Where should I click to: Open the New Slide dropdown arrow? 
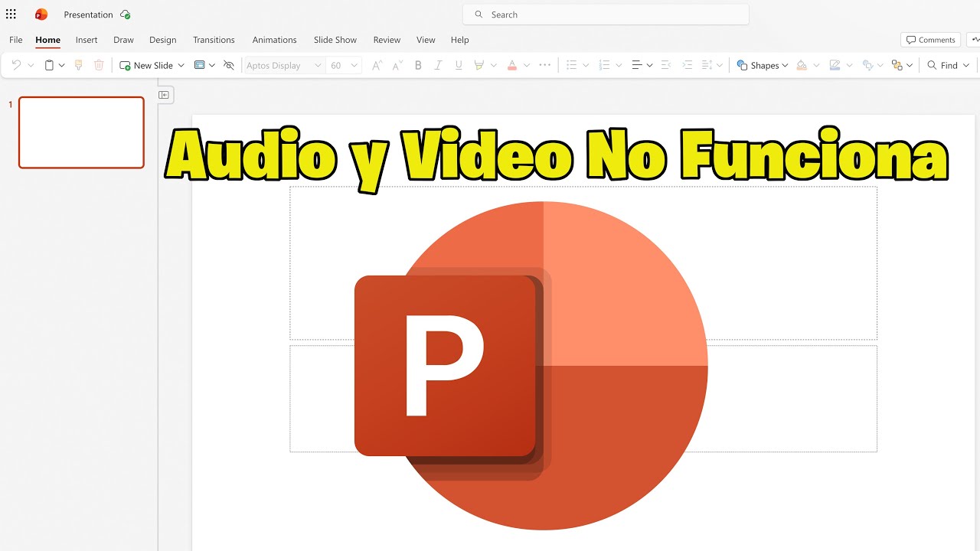[181, 65]
